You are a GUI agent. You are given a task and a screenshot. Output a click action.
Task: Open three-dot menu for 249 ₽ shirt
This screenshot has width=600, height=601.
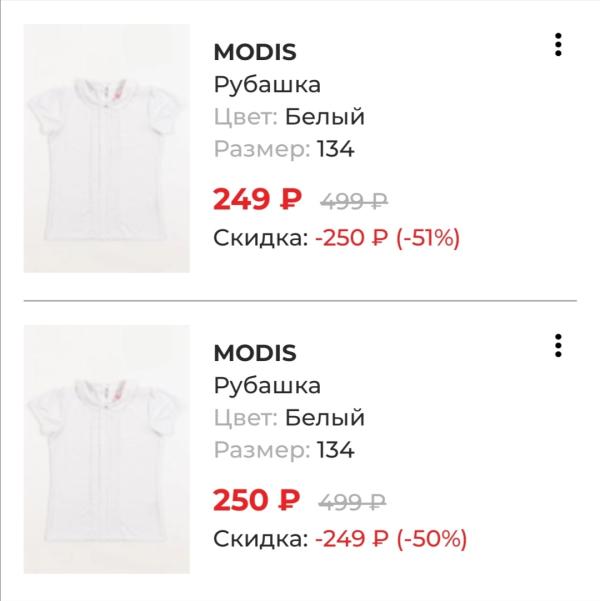(558, 44)
